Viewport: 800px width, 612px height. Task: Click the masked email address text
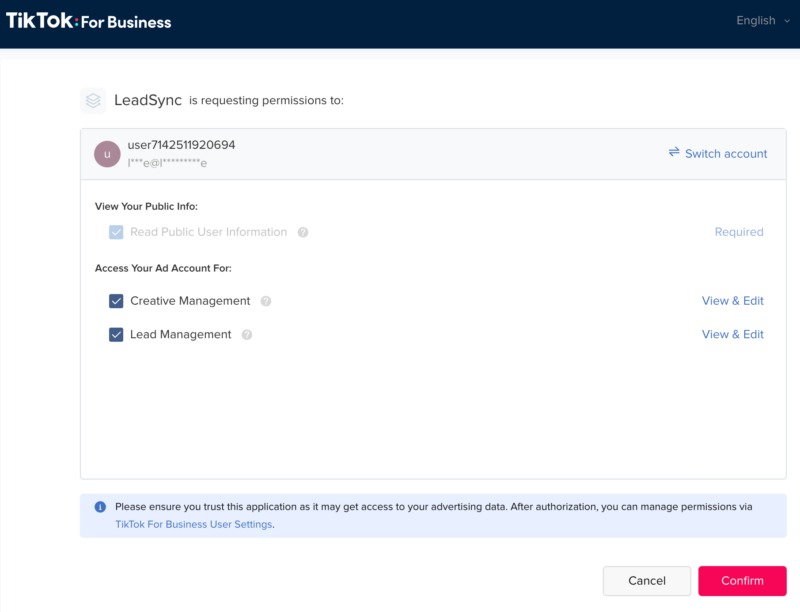[x=168, y=160]
